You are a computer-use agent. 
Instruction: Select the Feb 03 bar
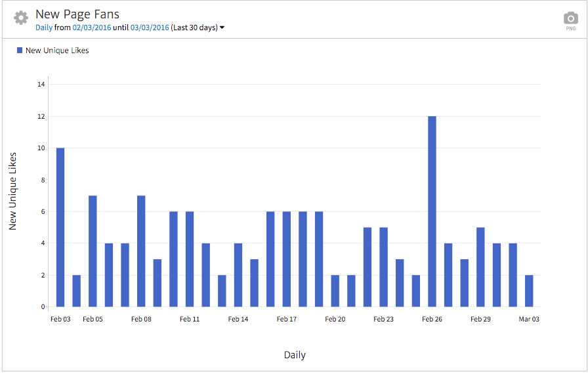tap(60, 227)
